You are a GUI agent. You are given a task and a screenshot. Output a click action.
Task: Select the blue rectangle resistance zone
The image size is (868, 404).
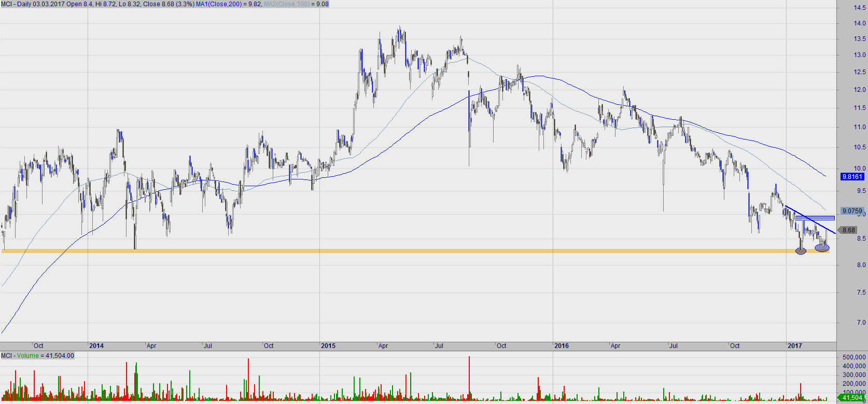(815, 218)
